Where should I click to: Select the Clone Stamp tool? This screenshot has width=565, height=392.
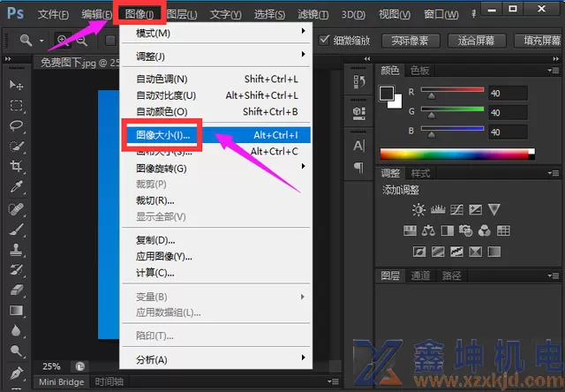(16, 250)
